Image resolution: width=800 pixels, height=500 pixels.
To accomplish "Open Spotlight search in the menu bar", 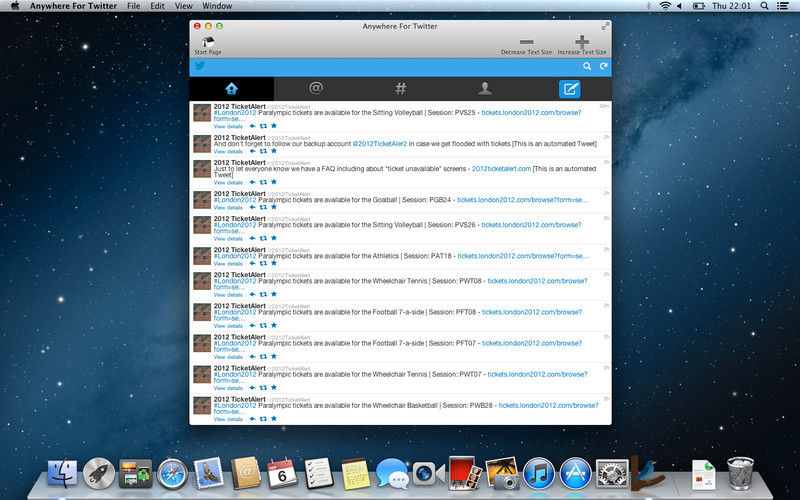I will pyautogui.click(x=764, y=6).
